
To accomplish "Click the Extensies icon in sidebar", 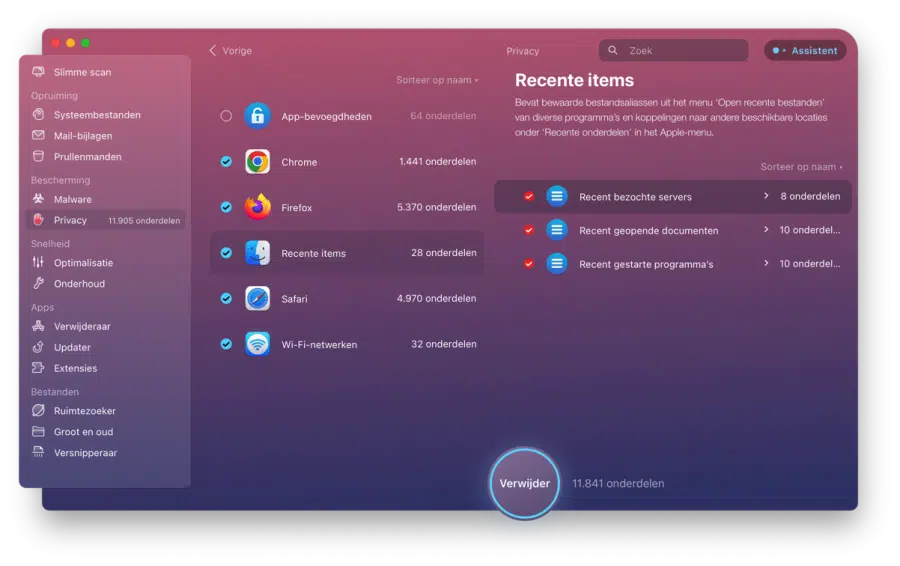I will pyautogui.click(x=38, y=368).
